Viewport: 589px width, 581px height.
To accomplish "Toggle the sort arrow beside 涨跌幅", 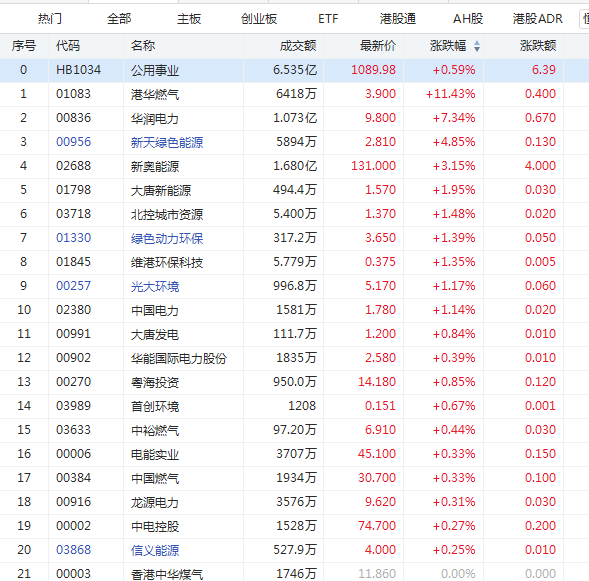I will tap(477, 46).
